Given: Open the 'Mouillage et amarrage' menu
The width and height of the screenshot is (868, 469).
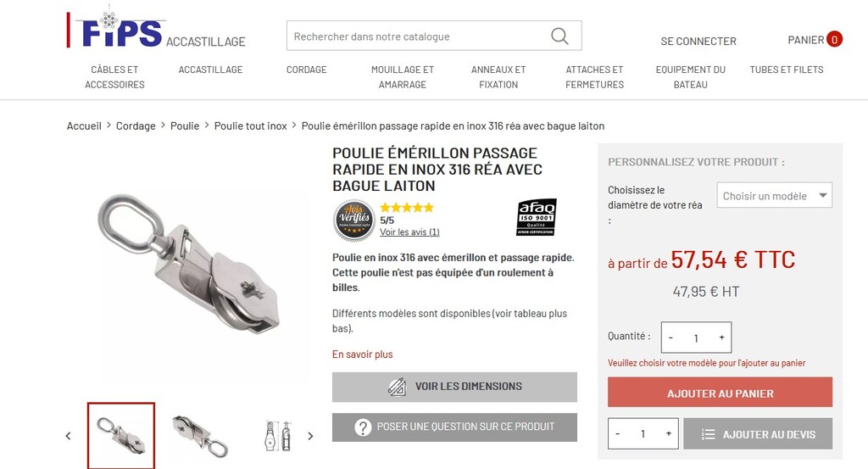Looking at the screenshot, I should click(x=403, y=76).
